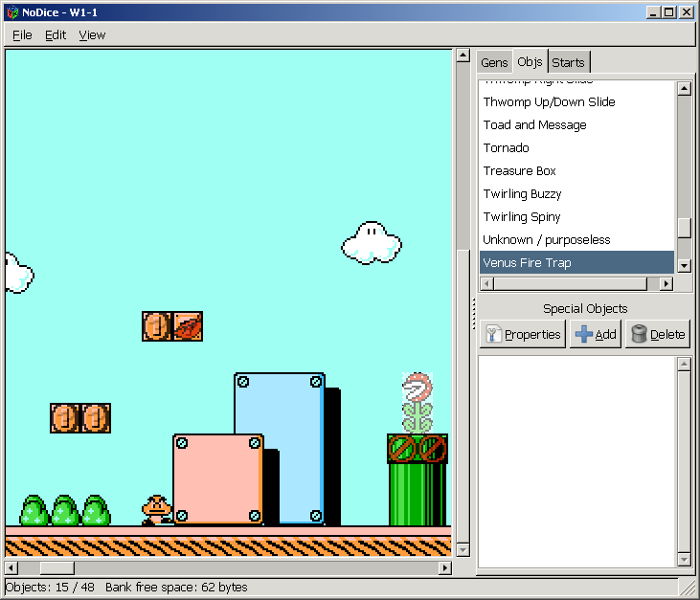This screenshot has height=600, width=700.
Task: Click special objects list scroll down arrow
Action: pos(684,560)
